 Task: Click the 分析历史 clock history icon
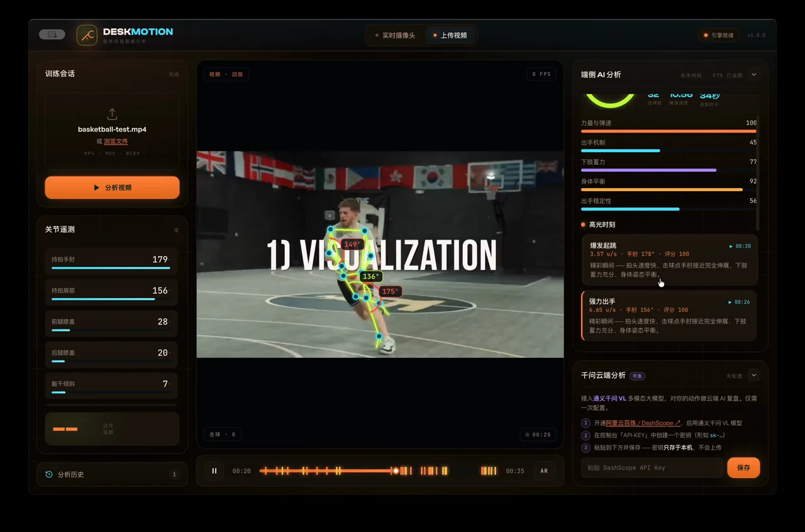tap(49, 475)
